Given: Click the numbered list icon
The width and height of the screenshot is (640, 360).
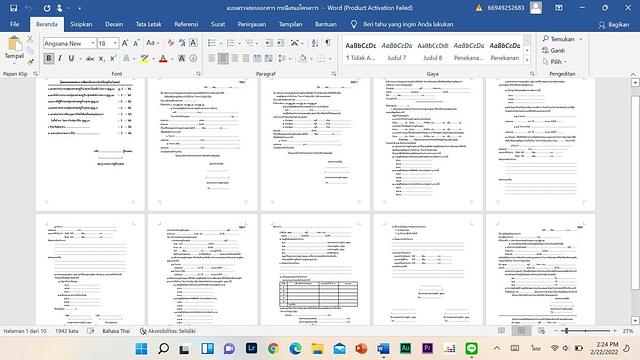Looking at the screenshot, I should tap(231, 43).
